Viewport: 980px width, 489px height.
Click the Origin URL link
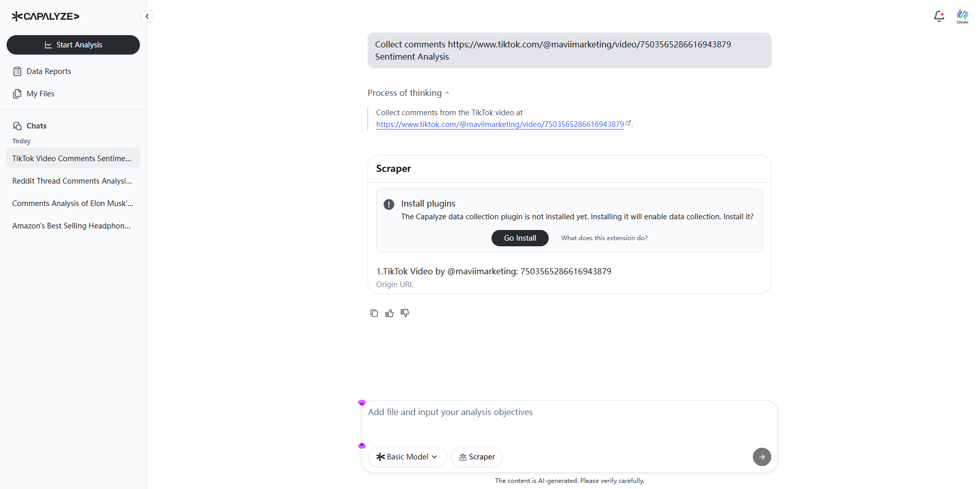pyautogui.click(x=395, y=285)
